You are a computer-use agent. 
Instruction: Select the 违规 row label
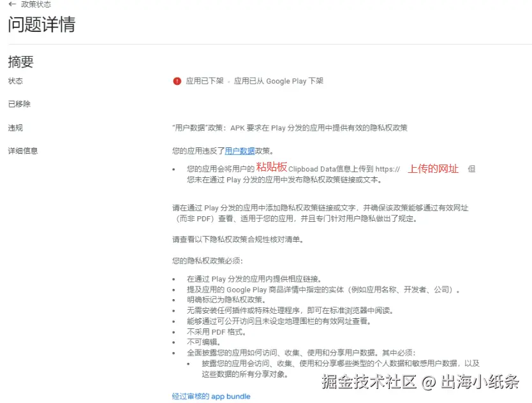[x=15, y=128]
